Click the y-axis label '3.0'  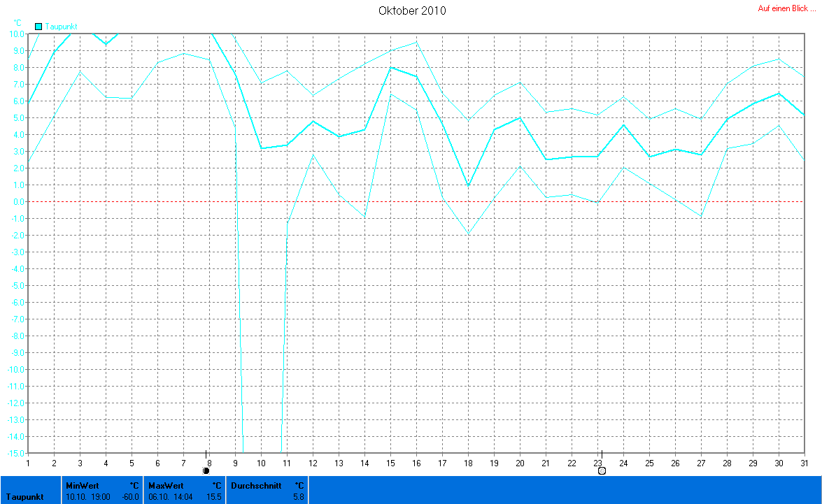(x=19, y=152)
